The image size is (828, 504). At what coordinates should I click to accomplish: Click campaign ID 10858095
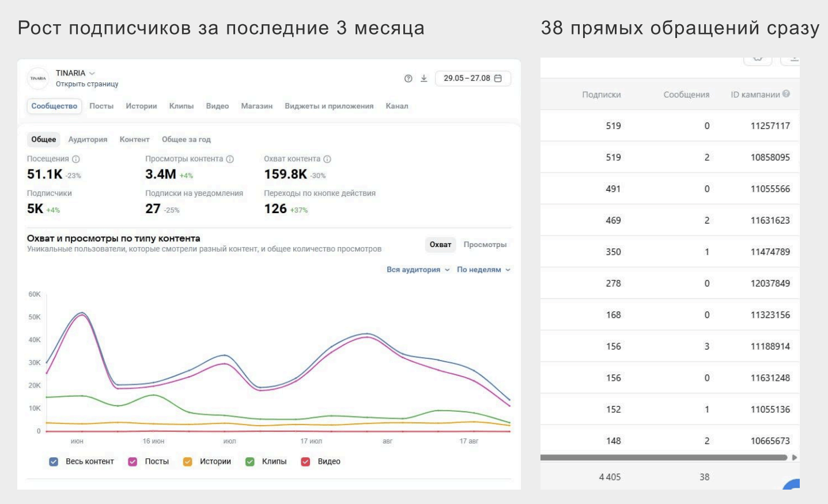pyautogui.click(x=770, y=157)
